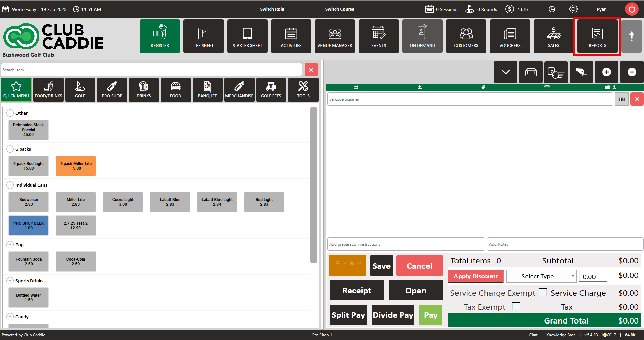Check the Tax Exempt checkbox

(516, 306)
